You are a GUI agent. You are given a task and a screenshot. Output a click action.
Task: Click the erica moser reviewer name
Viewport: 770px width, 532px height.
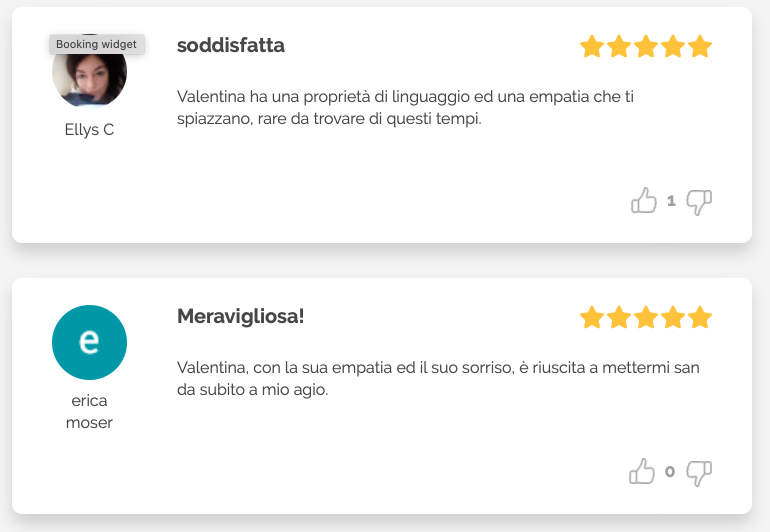coord(89,411)
